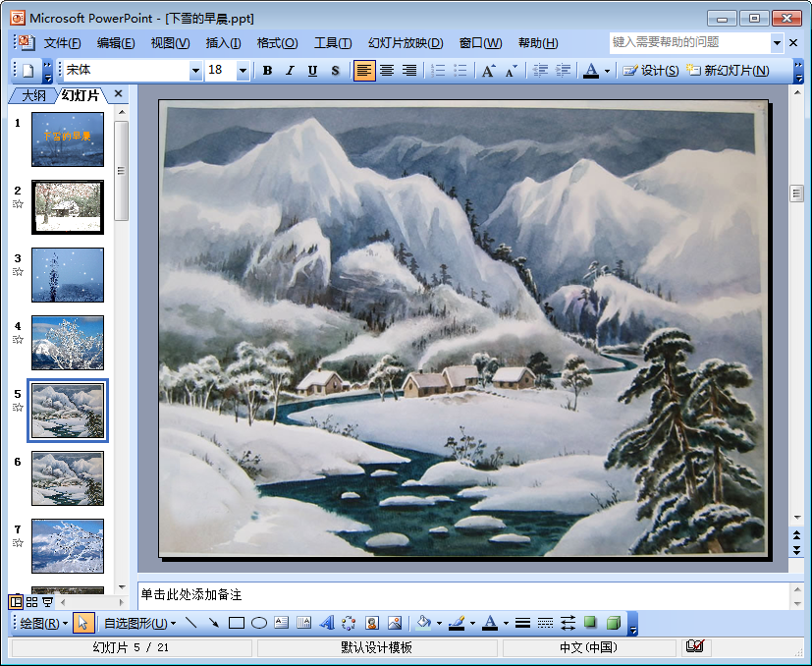Click 新幻灯片(N) to add slide
The width and height of the screenshot is (812, 666).
tap(728, 71)
